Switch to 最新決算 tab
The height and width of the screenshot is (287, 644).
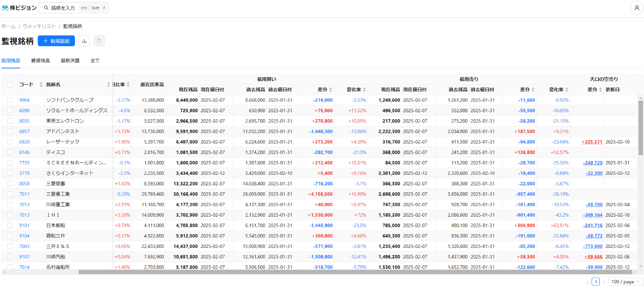point(70,60)
